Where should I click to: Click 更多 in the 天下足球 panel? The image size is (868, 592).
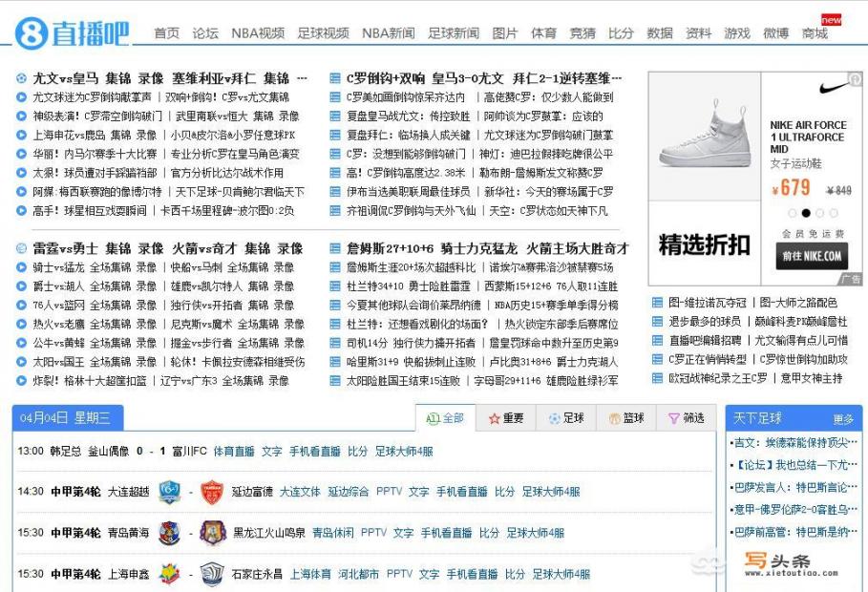pos(843,419)
